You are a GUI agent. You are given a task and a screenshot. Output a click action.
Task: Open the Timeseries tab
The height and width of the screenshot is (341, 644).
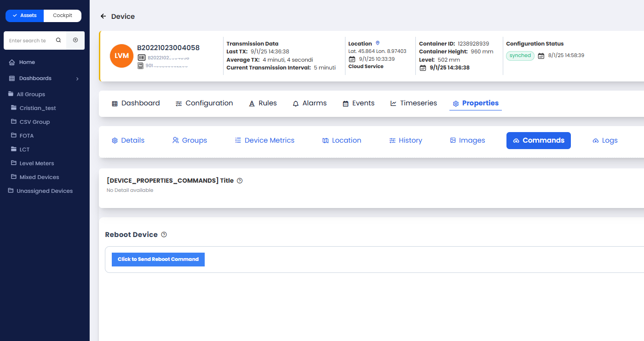click(x=414, y=104)
